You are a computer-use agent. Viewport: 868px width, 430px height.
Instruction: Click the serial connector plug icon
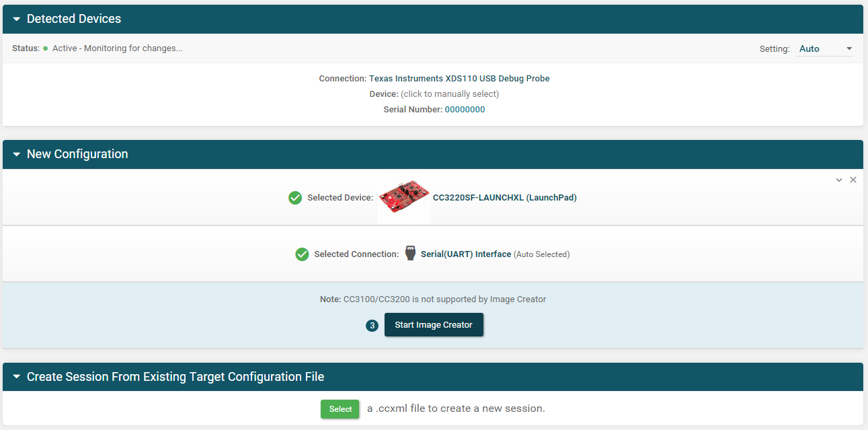[x=410, y=254]
